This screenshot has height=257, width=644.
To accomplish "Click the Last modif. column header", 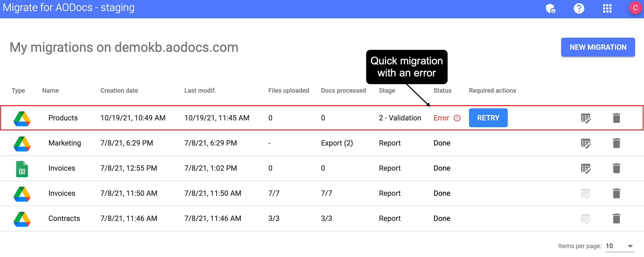I will [x=200, y=91].
